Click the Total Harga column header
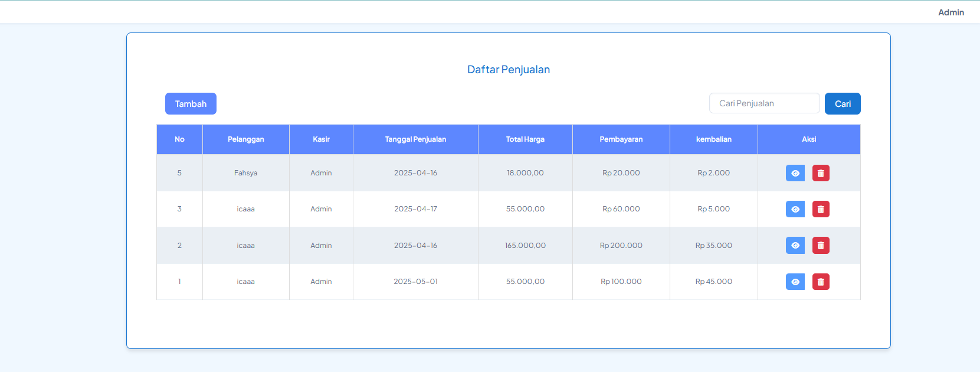Image resolution: width=980 pixels, height=372 pixels. point(525,139)
